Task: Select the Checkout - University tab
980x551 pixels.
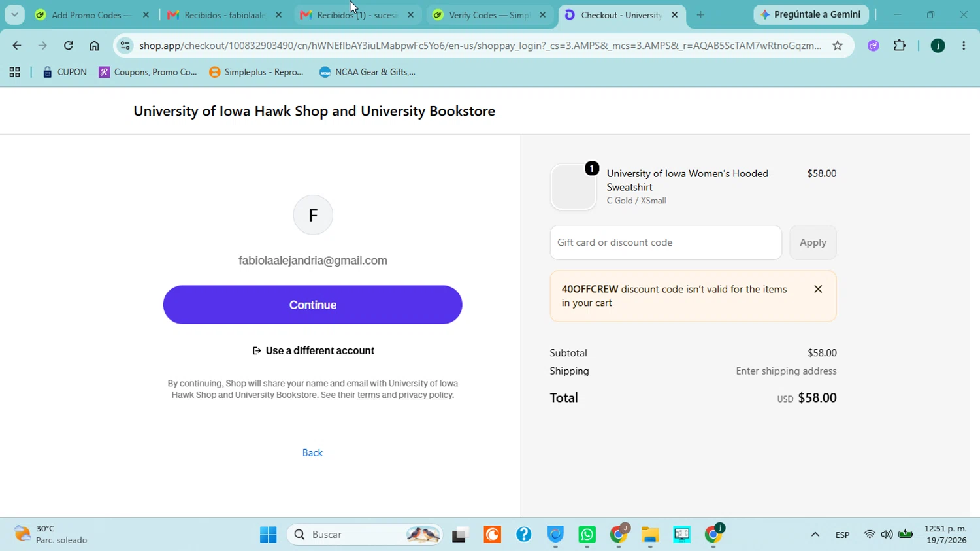Action: [x=621, y=15]
